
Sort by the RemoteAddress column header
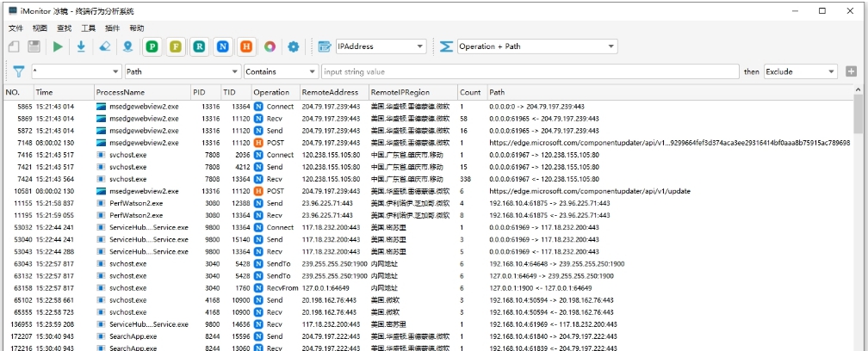click(x=331, y=92)
